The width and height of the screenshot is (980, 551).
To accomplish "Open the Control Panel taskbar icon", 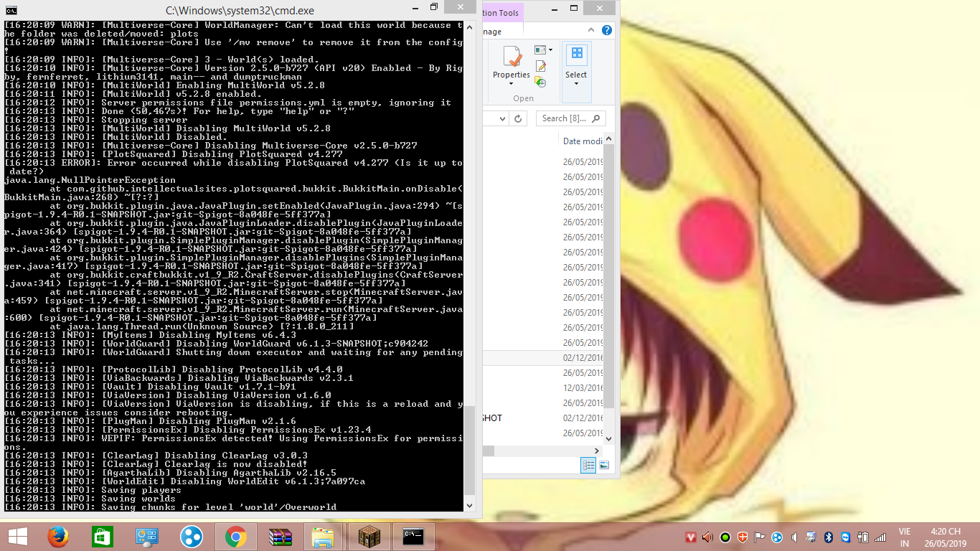I will coord(147,537).
